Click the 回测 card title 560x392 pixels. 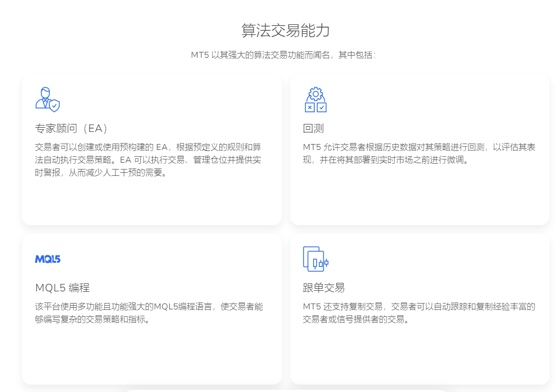(x=313, y=128)
